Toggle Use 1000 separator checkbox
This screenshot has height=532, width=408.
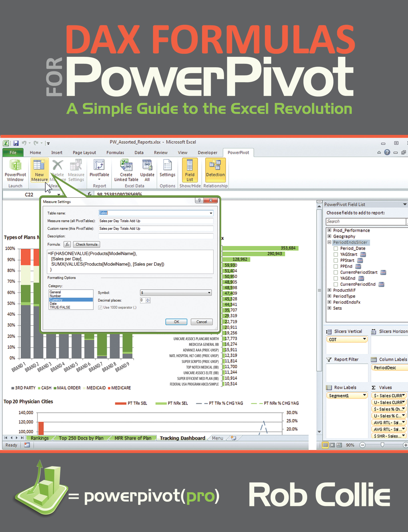pyautogui.click(x=100, y=307)
